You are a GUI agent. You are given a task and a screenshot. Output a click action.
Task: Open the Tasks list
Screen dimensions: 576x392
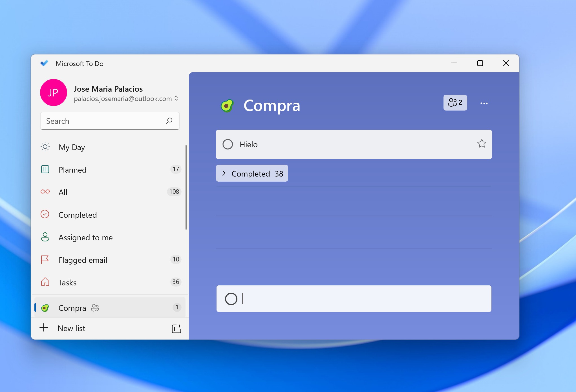click(110, 282)
